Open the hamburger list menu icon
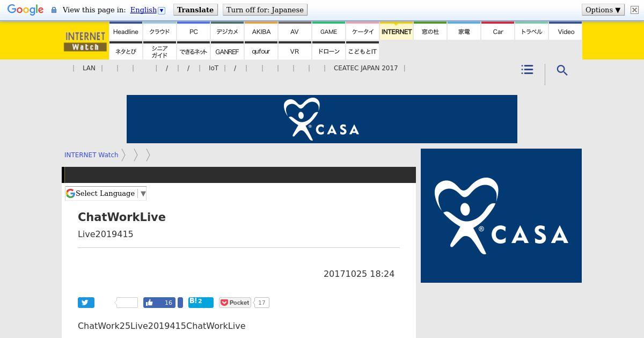The width and height of the screenshot is (644, 338). (x=527, y=70)
